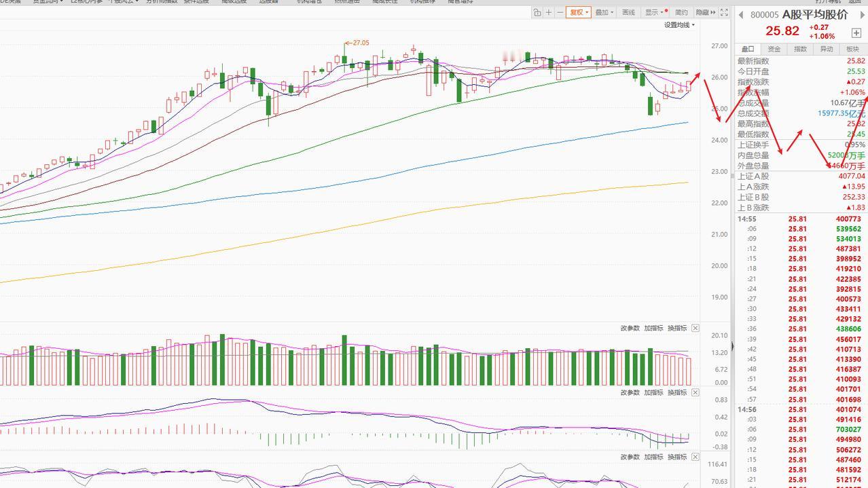Enter fullscreen chart view
This screenshot has height=488, width=868.
coord(724,12)
